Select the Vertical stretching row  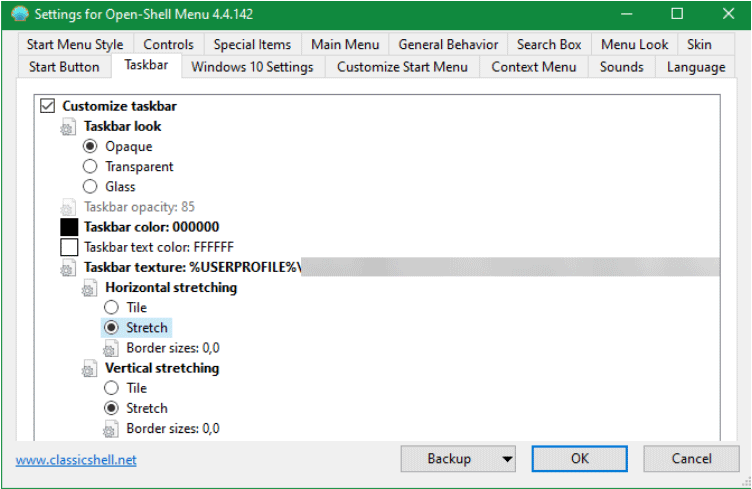point(162,368)
